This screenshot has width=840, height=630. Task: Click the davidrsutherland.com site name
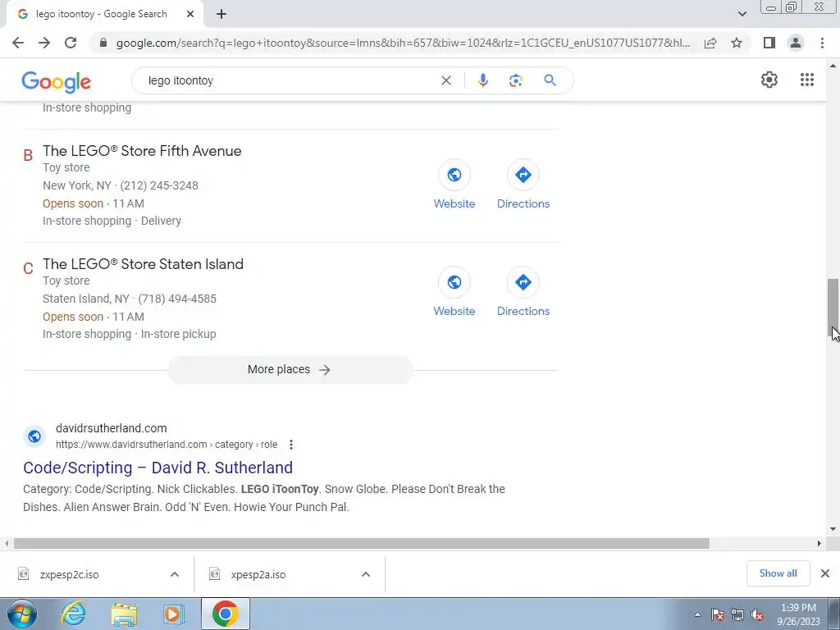point(112,428)
